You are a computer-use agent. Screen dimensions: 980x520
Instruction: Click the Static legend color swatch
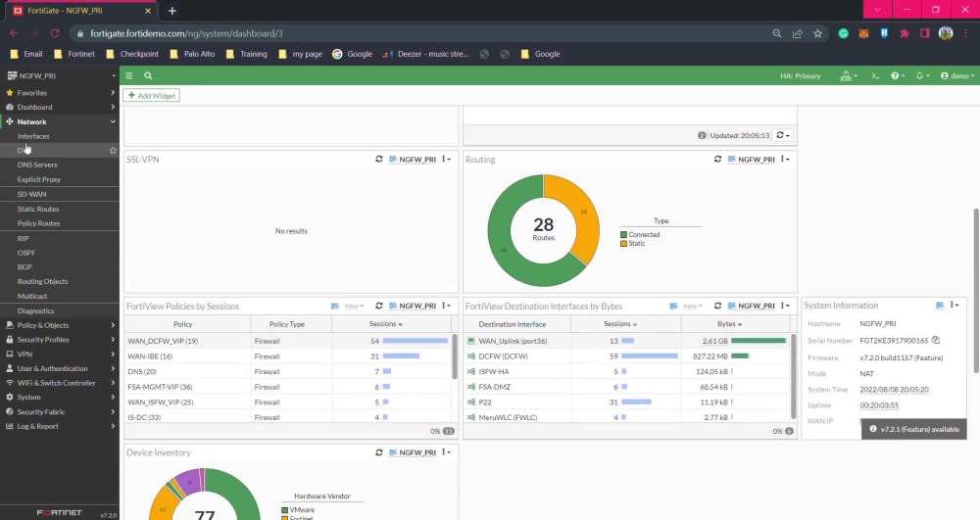623,244
